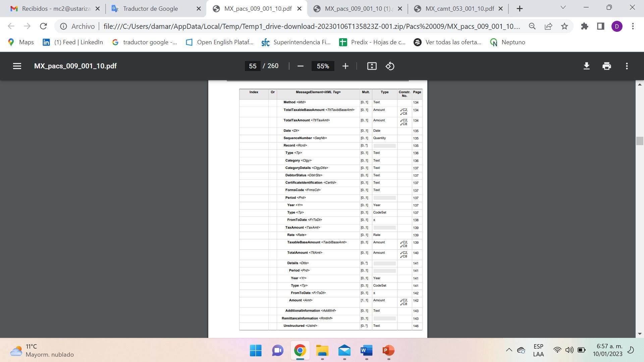
Task: Open Microsoft Word from the taskbar
Action: click(366, 351)
